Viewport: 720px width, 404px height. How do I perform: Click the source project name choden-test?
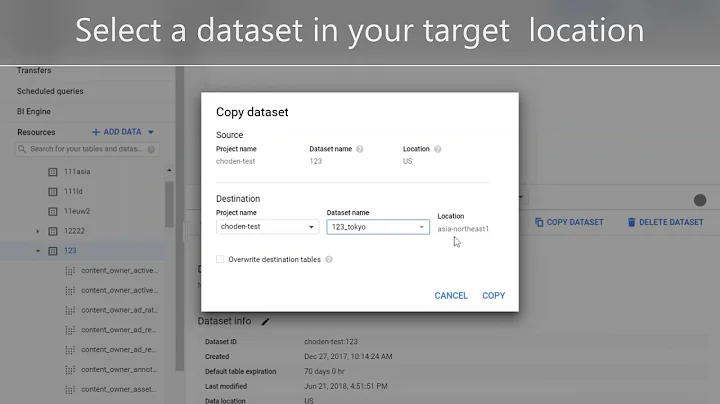tap(236, 161)
